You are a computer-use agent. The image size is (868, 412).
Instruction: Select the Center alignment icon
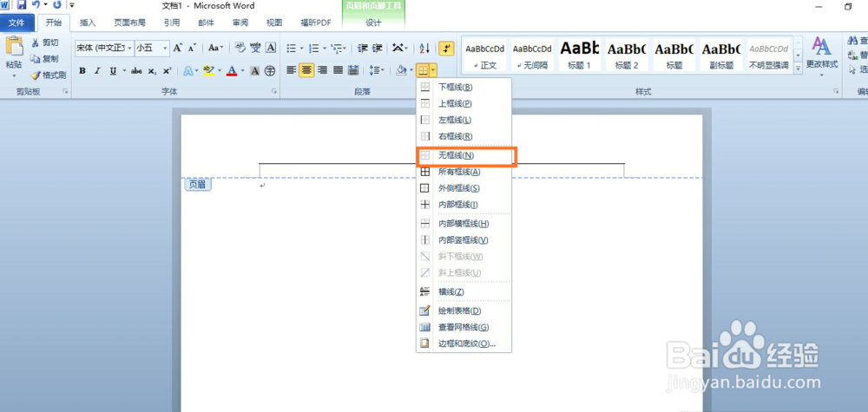tap(306, 70)
